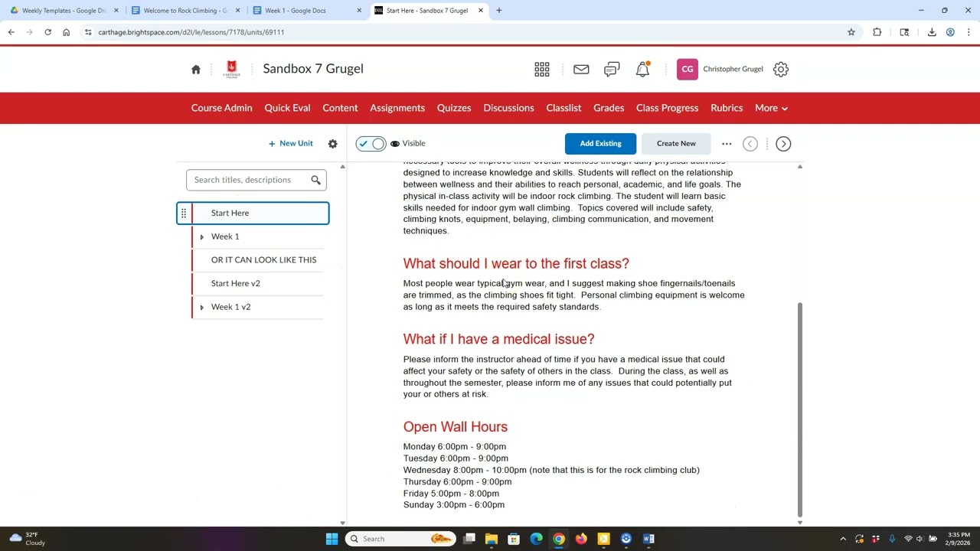Click the CG user avatar

point(688,69)
